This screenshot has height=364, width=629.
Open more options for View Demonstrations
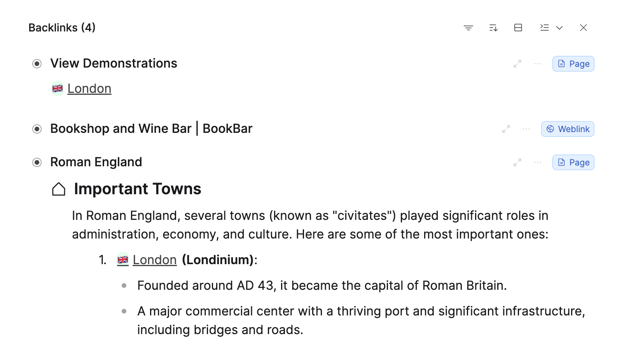coord(538,64)
